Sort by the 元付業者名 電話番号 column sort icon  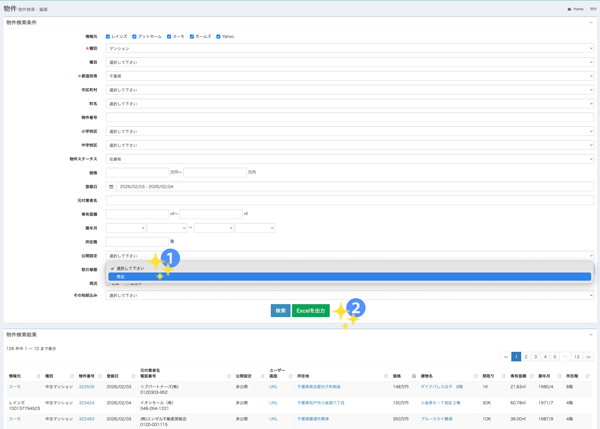pyautogui.click(x=229, y=376)
